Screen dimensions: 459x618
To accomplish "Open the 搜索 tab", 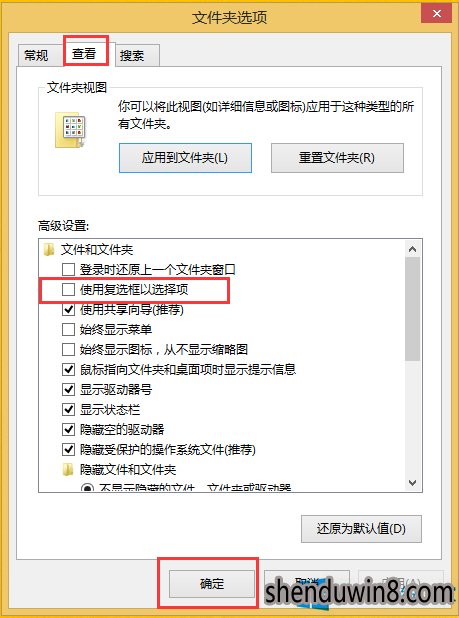I will tap(132, 56).
